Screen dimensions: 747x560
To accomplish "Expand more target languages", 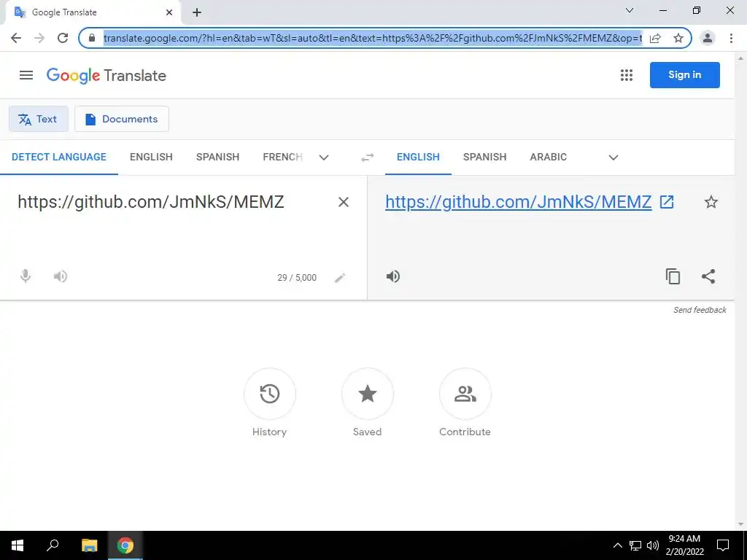I will point(613,157).
